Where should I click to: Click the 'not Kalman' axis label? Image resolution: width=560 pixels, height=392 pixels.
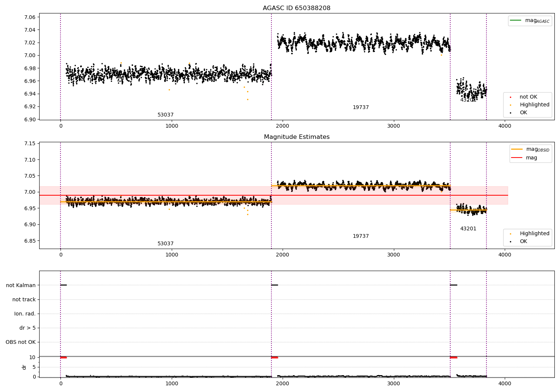(x=21, y=285)
